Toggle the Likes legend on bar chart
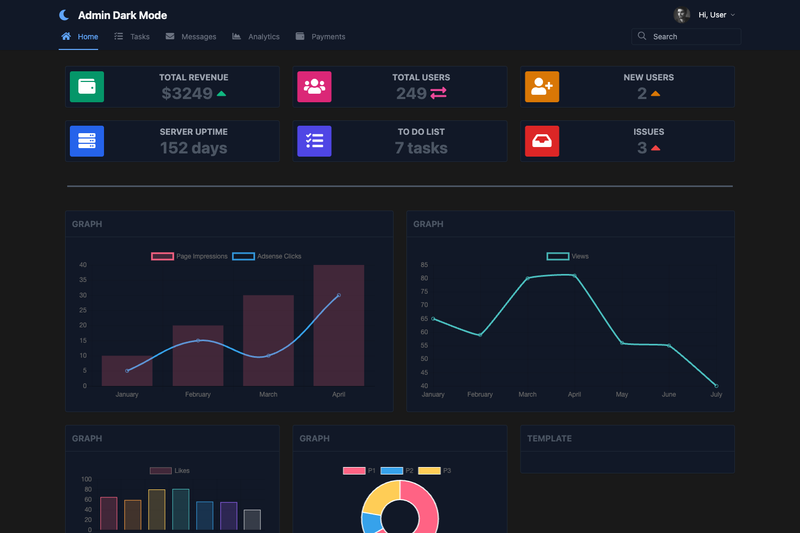This screenshot has height=533, width=800. click(x=169, y=470)
